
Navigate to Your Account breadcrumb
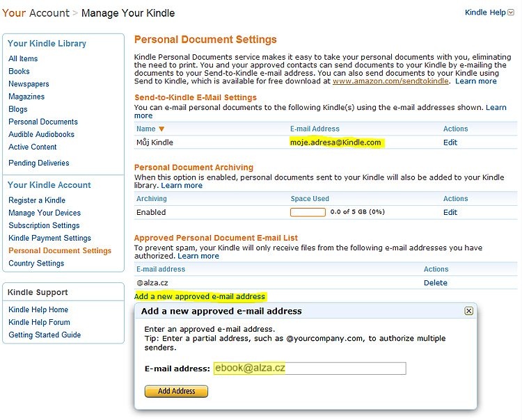35,13
